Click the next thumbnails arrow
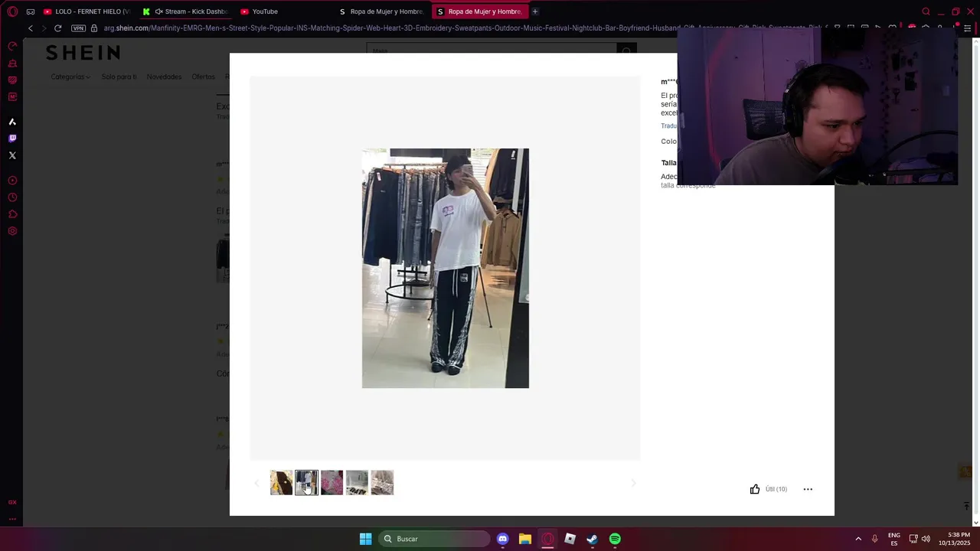Screen dimensions: 980x551 (633, 483)
